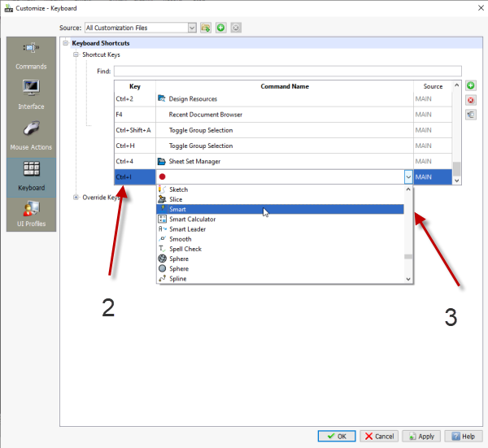Select the Ctrl+4 key cell

click(135, 161)
